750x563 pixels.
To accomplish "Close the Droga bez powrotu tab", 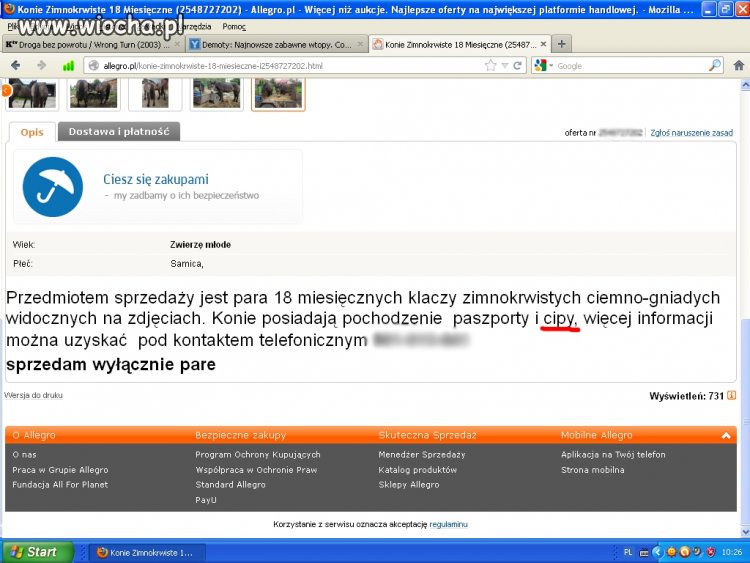I will click(177, 44).
